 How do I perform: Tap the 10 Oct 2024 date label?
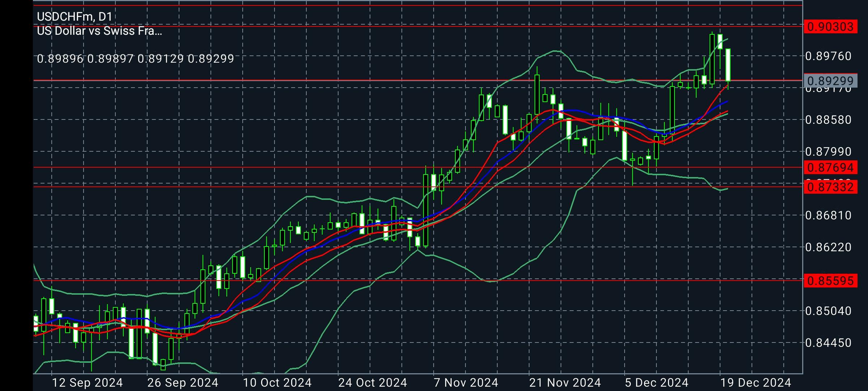pyautogui.click(x=277, y=383)
